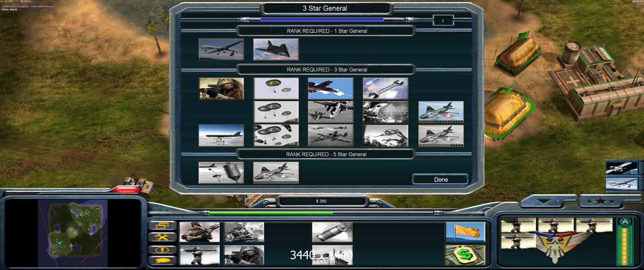Image resolution: width=644 pixels, height=270 pixels.
Task: Select the Spy Drone general's power
Action: click(221, 49)
